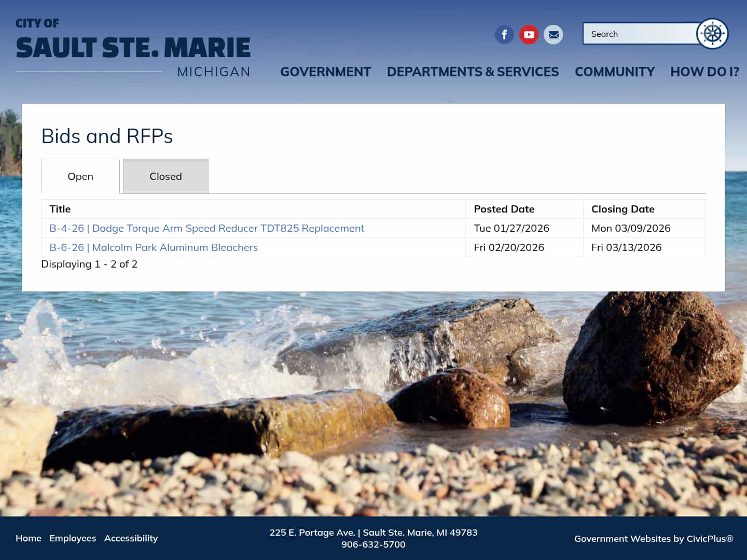This screenshot has height=560, width=747.
Task: Go to the Home page link
Action: (29, 538)
